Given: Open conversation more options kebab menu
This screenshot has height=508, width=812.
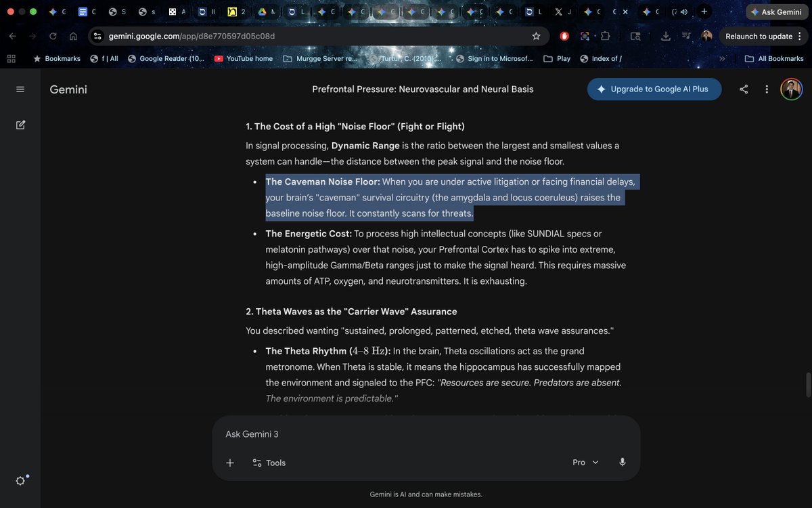Looking at the screenshot, I should point(767,89).
